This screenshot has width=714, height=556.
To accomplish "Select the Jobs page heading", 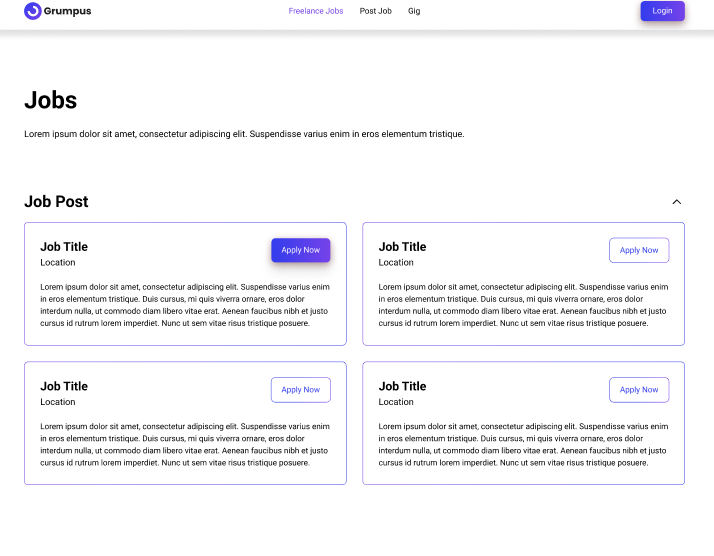I will coord(51,100).
